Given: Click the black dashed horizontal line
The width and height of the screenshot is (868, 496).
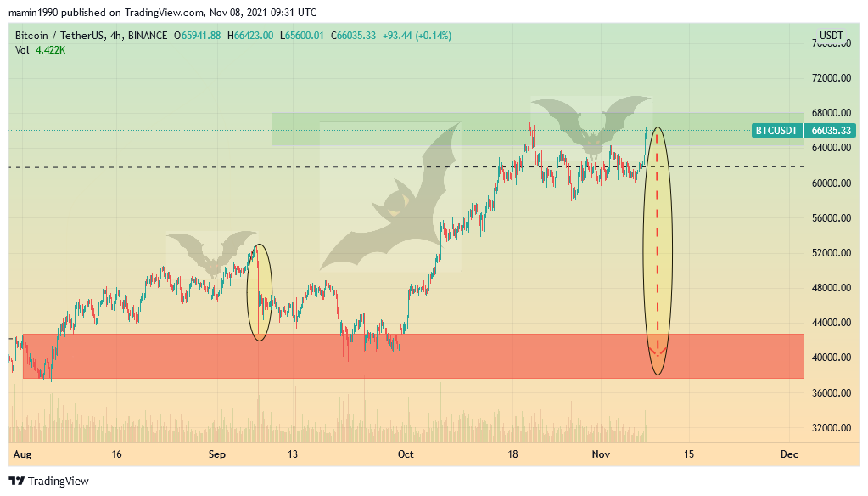Looking at the screenshot, I should pyautogui.click(x=406, y=166).
